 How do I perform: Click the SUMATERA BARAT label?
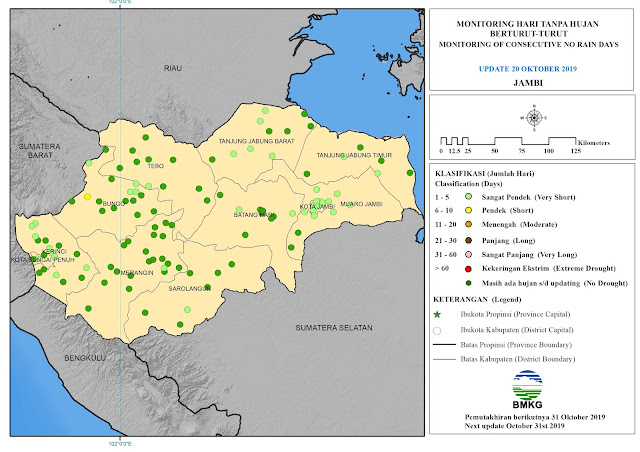tap(40, 151)
